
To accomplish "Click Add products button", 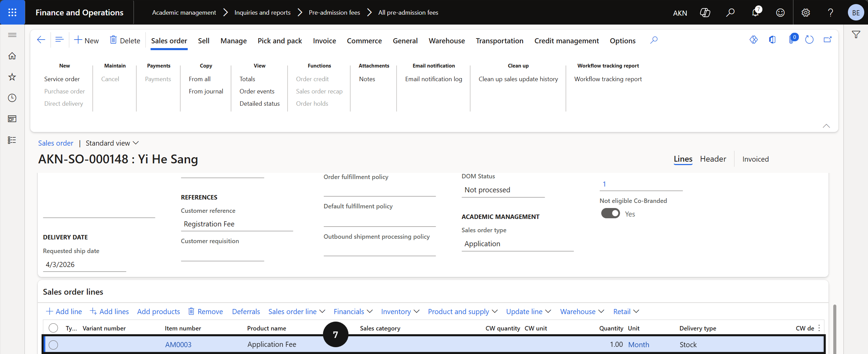I will [158, 311].
